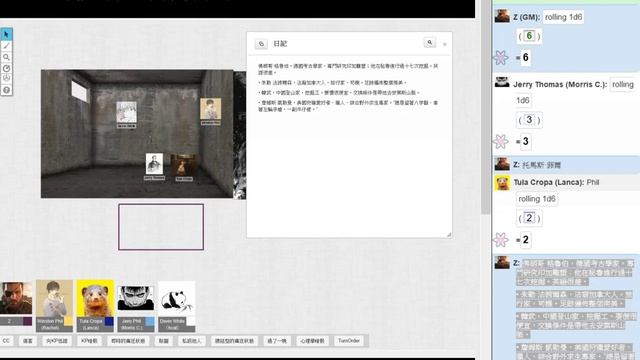Click the macro button right after CC

coord(28,341)
